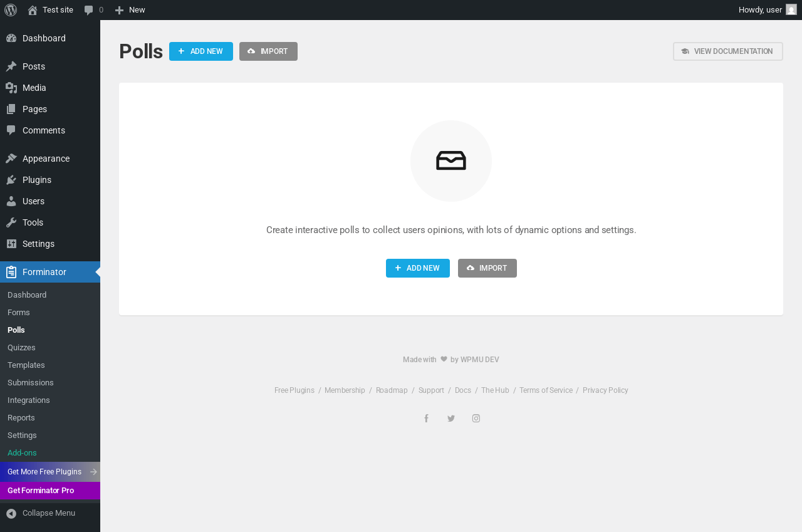The width and height of the screenshot is (802, 532).
Task: Click the Dashboard gauge icon in sidebar
Action: point(11,38)
